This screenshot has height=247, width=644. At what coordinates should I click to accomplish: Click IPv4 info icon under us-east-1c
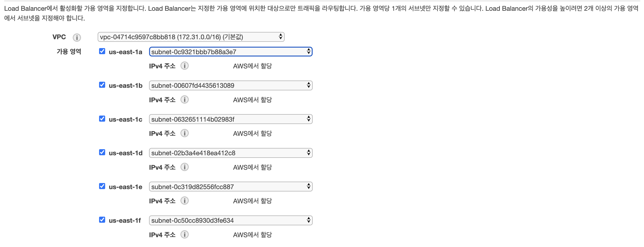click(x=185, y=133)
